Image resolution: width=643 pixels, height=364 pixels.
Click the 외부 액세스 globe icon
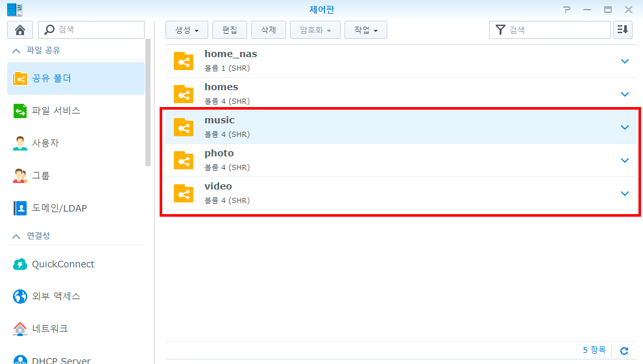[19, 296]
